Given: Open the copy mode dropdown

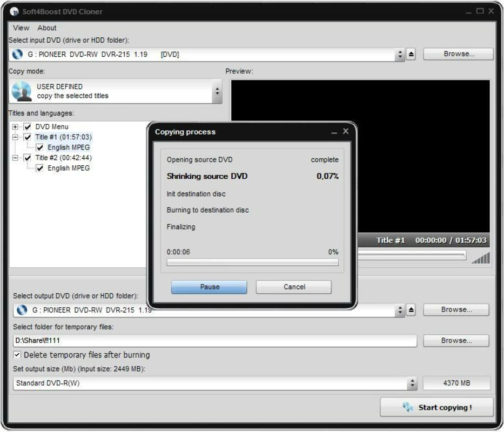Looking at the screenshot, I should tap(217, 92).
